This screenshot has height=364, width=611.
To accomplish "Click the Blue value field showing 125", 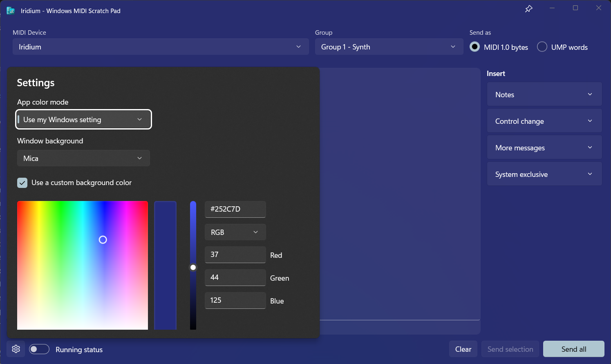I will (235, 300).
